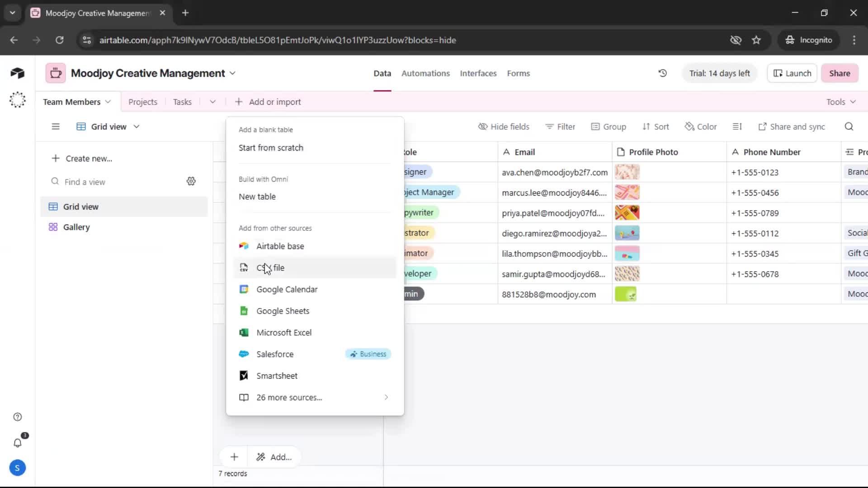Open the search magnifier in toolbar

(x=849, y=127)
